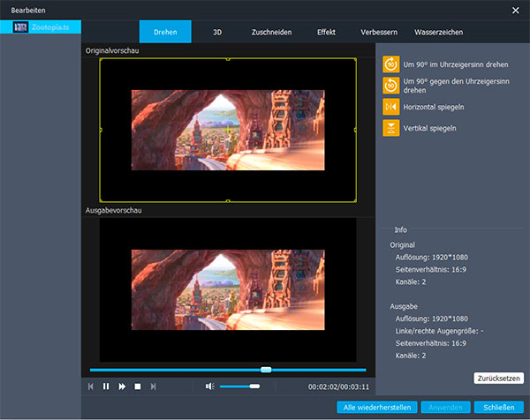Click the rotate 90° counterclockwise icon
Screen dimensions: 530x420
[x=391, y=86]
